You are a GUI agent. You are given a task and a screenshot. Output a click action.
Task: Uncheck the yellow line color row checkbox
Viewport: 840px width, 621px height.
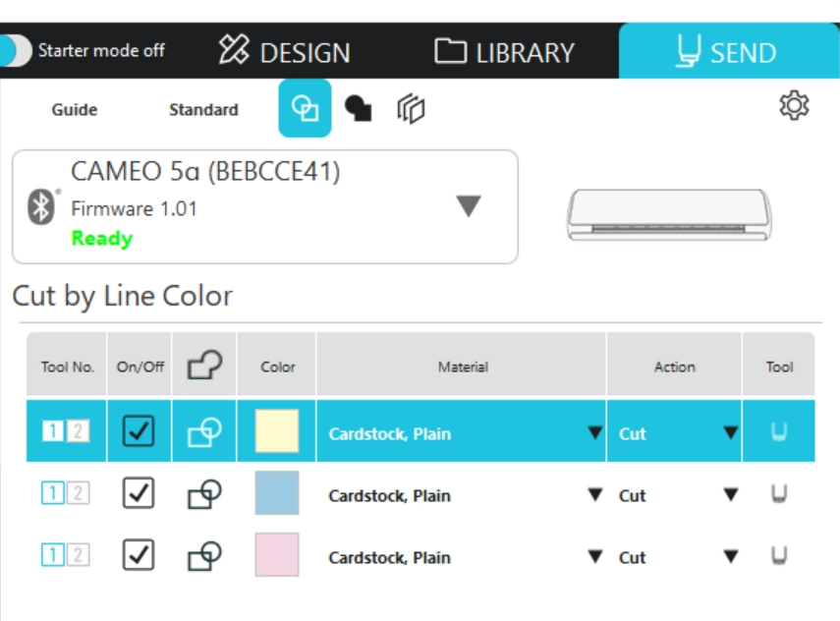click(139, 431)
